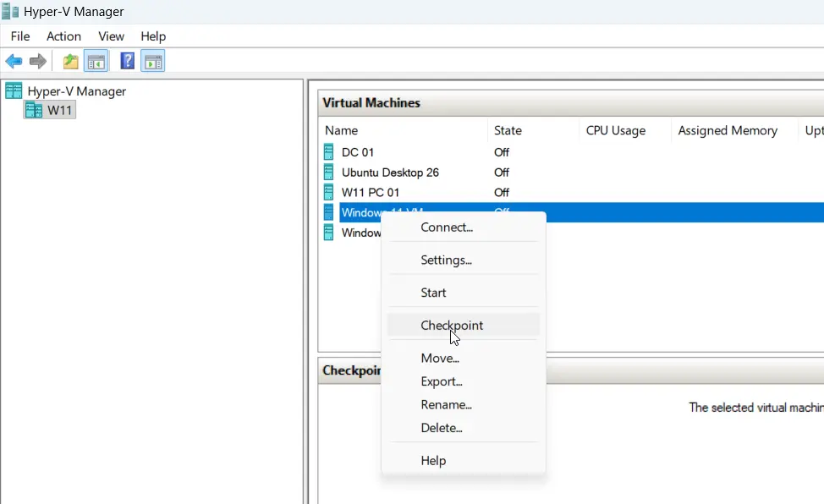
Task: Select the DC 01 virtual machine name
Action: [357, 152]
